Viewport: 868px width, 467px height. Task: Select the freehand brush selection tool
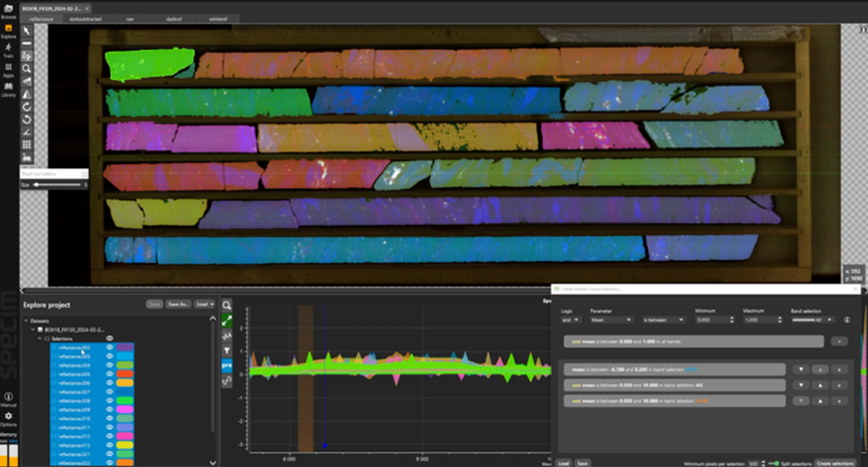coord(26,57)
